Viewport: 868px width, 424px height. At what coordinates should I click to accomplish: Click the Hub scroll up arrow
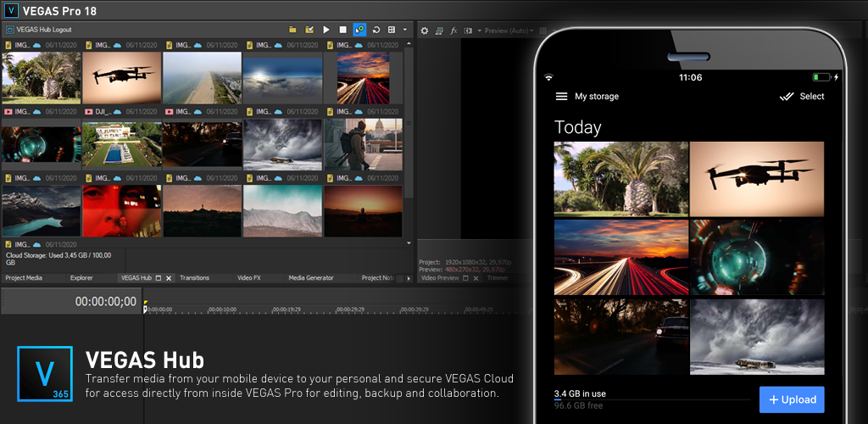[x=409, y=43]
